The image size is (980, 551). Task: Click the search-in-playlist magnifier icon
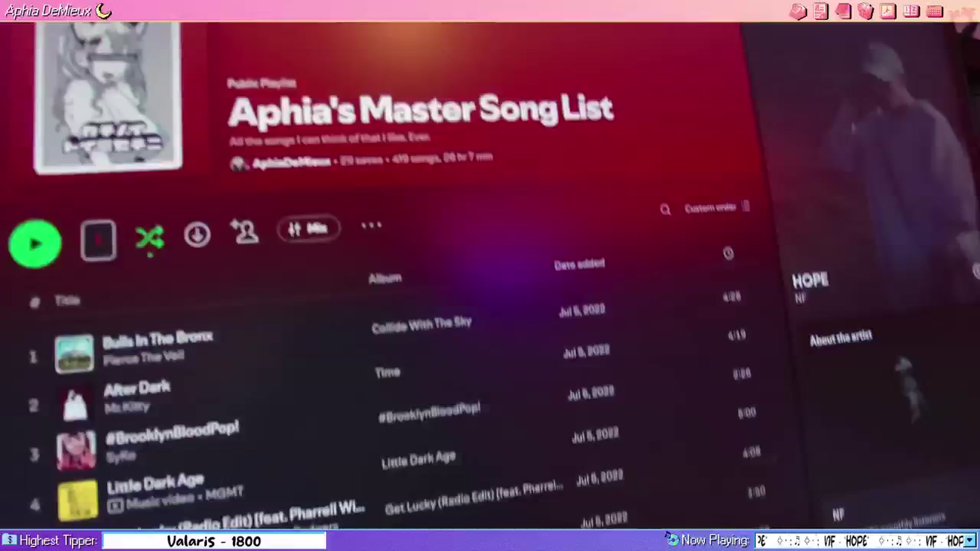point(665,209)
